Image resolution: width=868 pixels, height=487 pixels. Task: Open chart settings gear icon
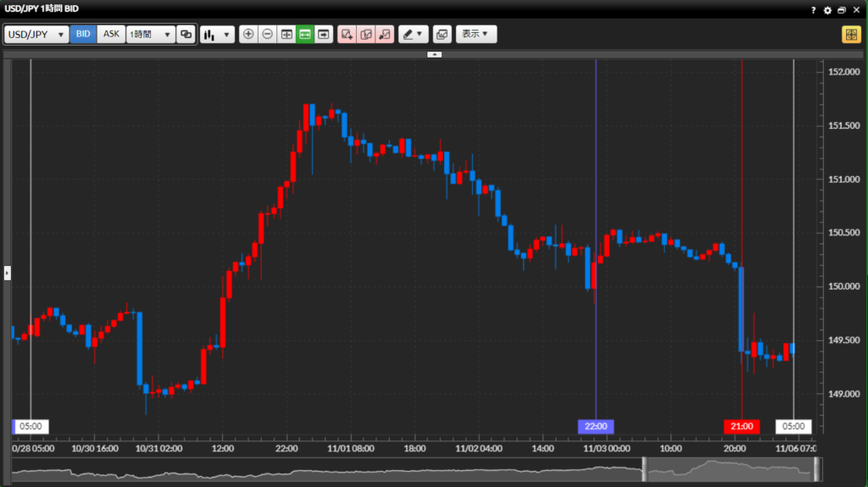point(828,10)
